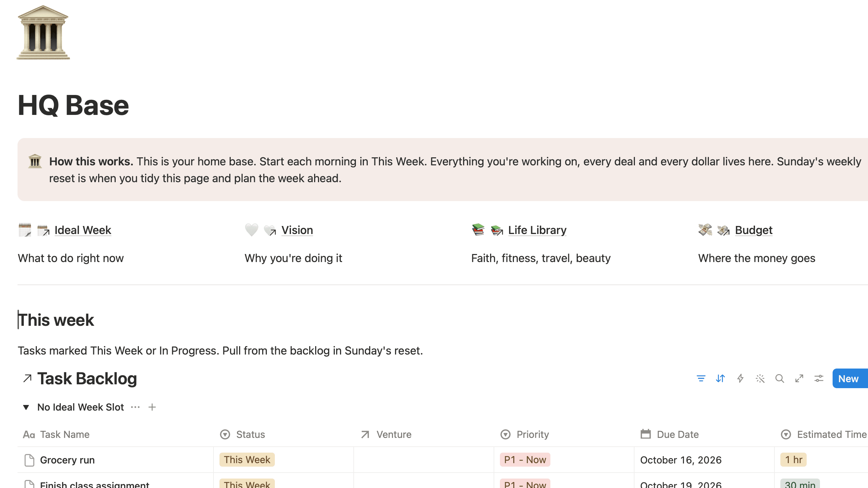Click the books emoji beside Life Library

tap(478, 230)
